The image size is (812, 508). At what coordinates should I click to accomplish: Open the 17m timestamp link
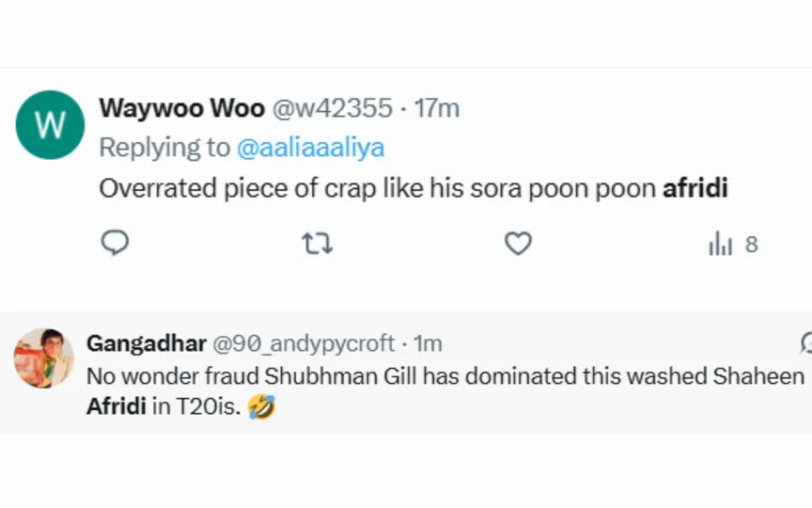coord(437,108)
